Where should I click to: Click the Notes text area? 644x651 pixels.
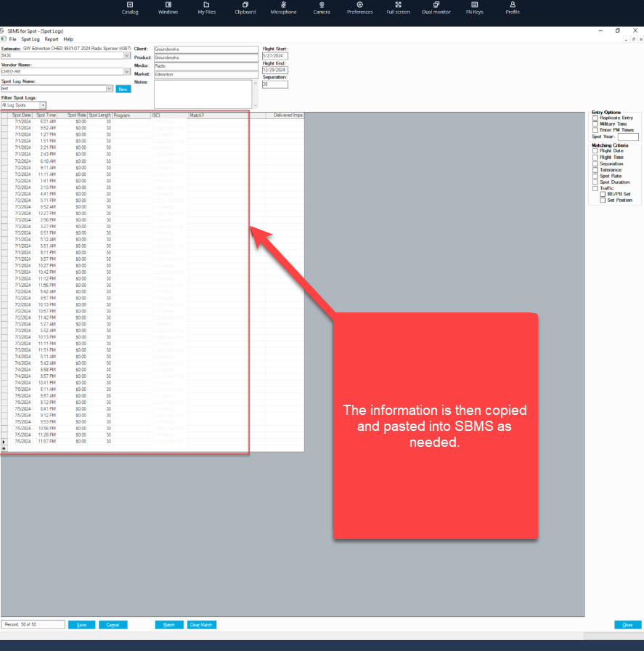203,94
